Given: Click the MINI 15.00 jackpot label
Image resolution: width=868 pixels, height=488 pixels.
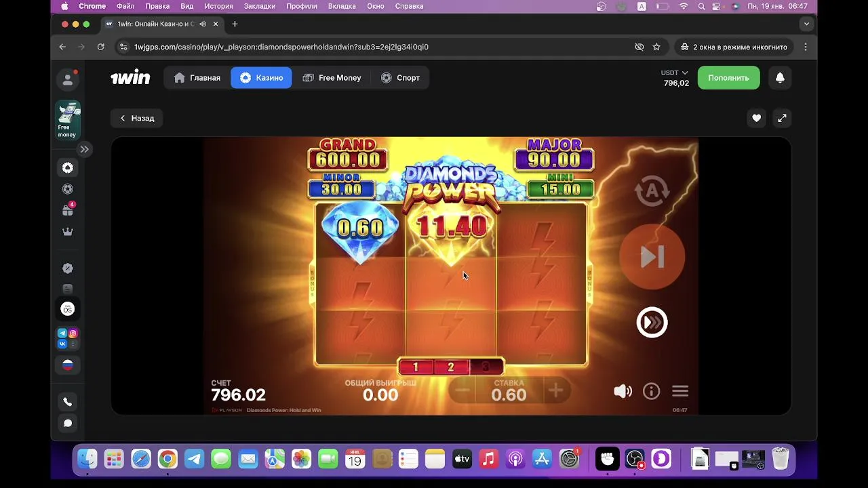Looking at the screenshot, I should 560,186.
